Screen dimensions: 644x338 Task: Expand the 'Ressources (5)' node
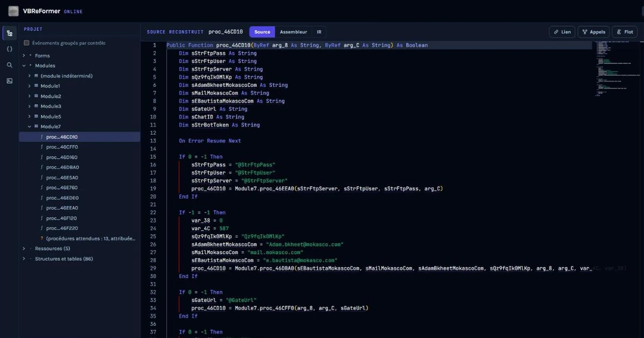click(24, 248)
